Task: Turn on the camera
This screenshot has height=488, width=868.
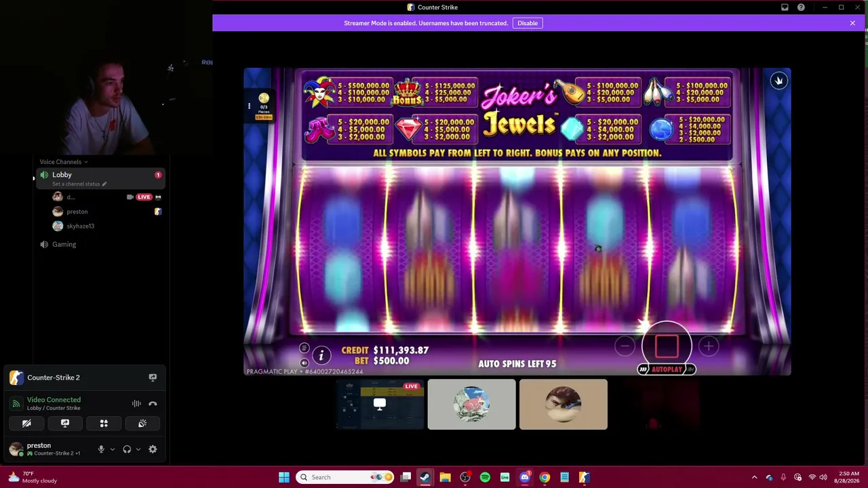Action: coord(26,424)
